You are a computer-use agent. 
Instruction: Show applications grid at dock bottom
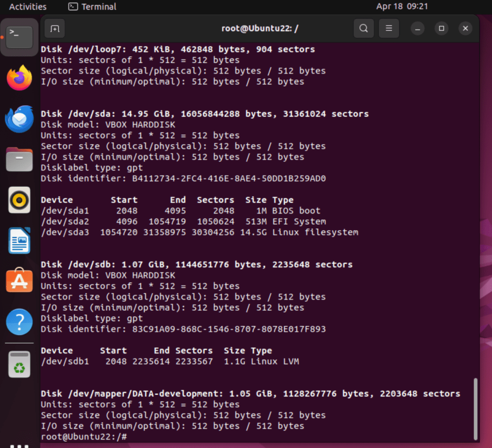click(x=19, y=443)
